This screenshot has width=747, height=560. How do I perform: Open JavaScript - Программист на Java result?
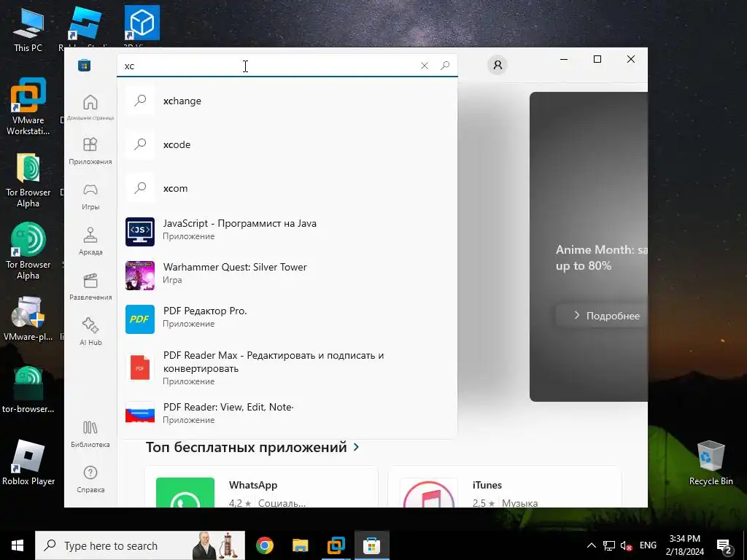click(287, 232)
